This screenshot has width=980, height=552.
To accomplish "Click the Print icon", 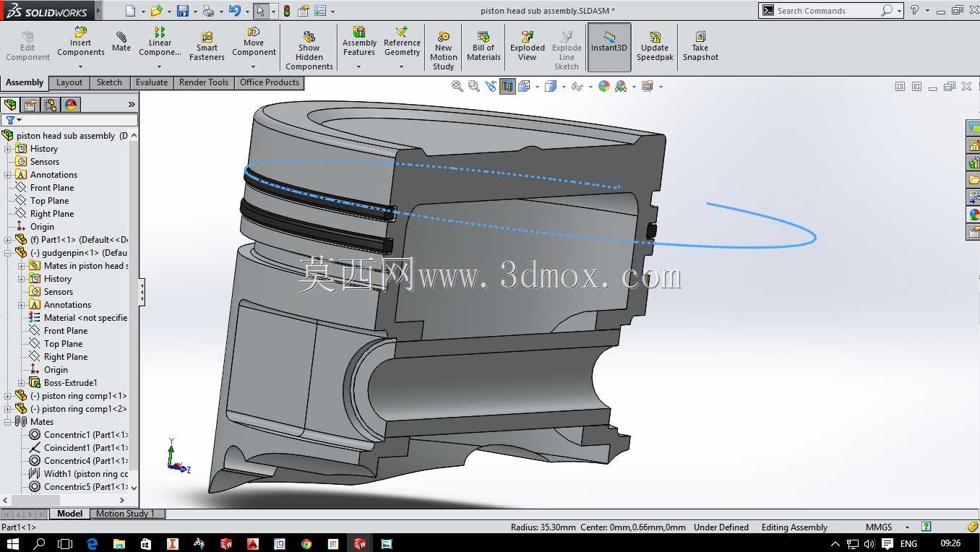I will coord(208,11).
